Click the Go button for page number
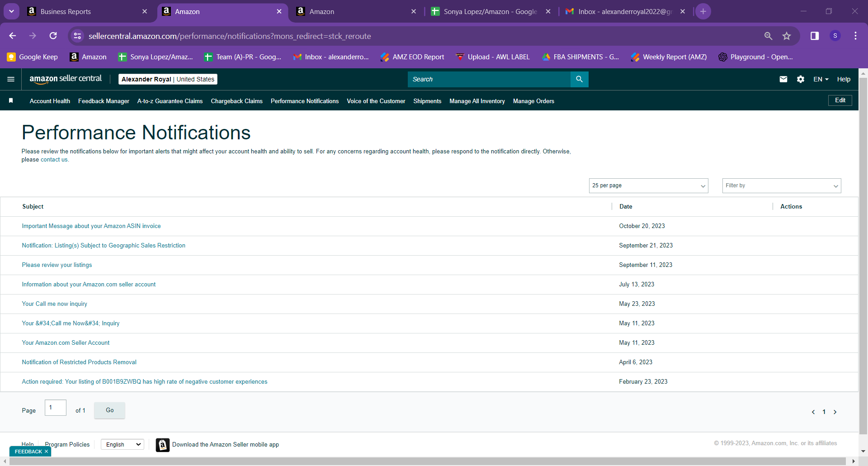Screen dimensions: 868x466 (x=109, y=410)
